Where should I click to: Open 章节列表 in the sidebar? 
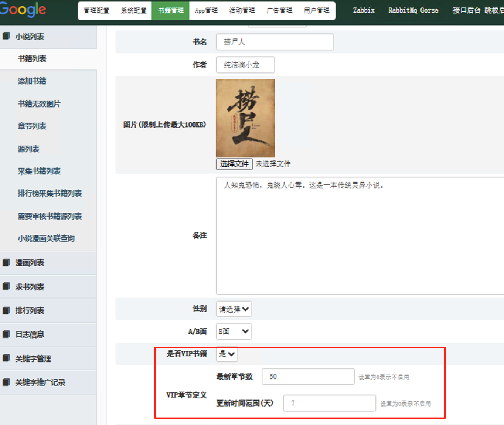click(x=32, y=126)
